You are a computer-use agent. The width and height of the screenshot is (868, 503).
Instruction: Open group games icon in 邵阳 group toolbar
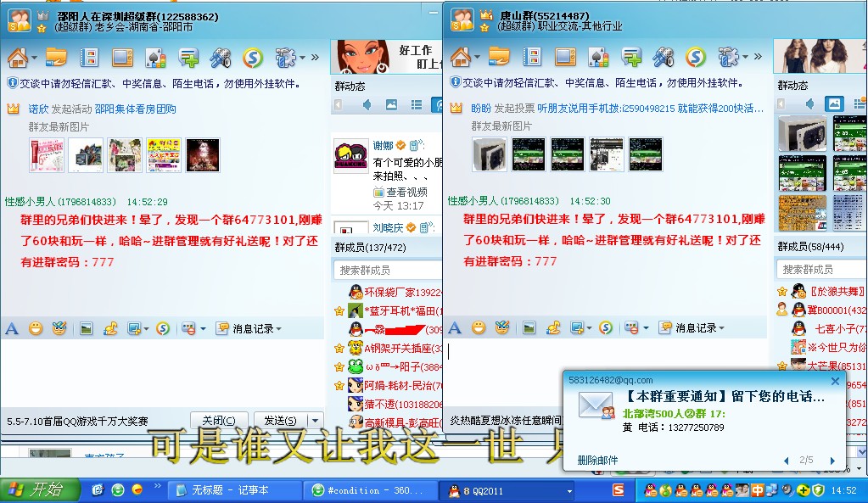click(x=155, y=57)
